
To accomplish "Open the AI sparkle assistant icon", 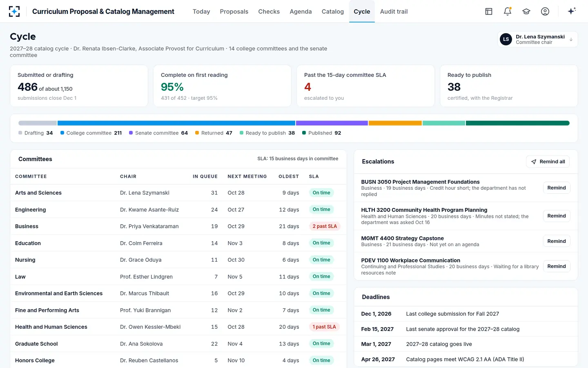I will 572,11.
